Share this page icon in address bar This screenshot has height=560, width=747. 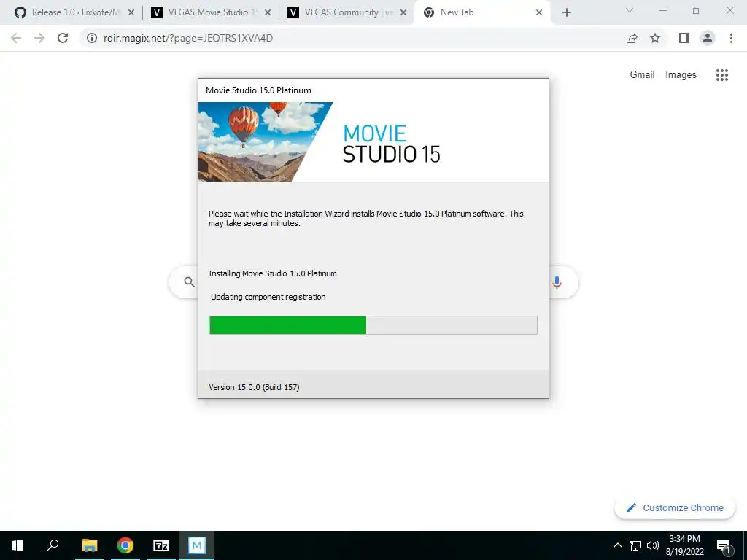pyautogui.click(x=632, y=38)
